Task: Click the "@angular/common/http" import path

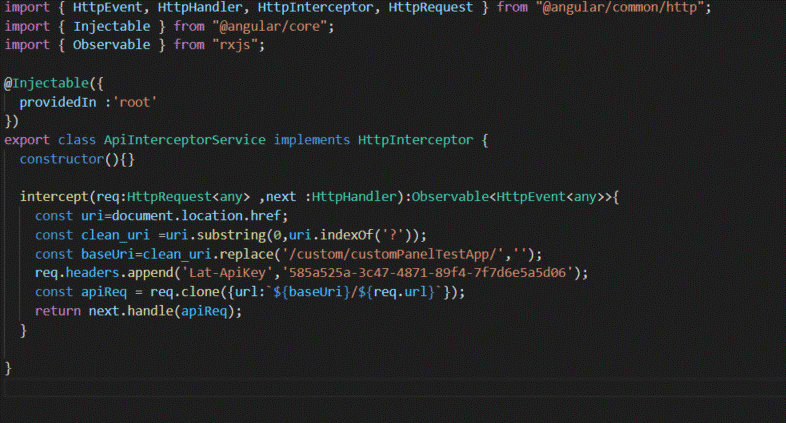Action: point(620,8)
